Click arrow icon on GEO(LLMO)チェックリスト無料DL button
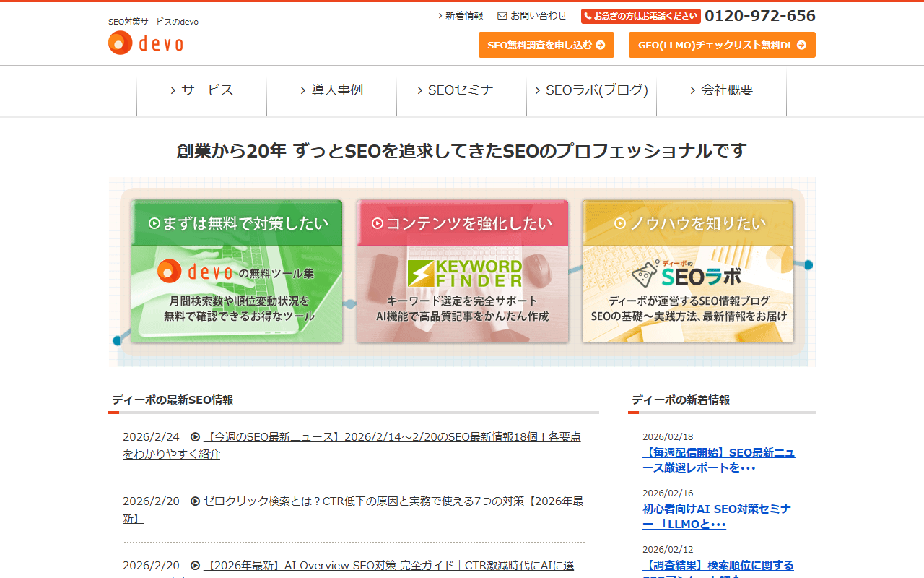 [802, 45]
